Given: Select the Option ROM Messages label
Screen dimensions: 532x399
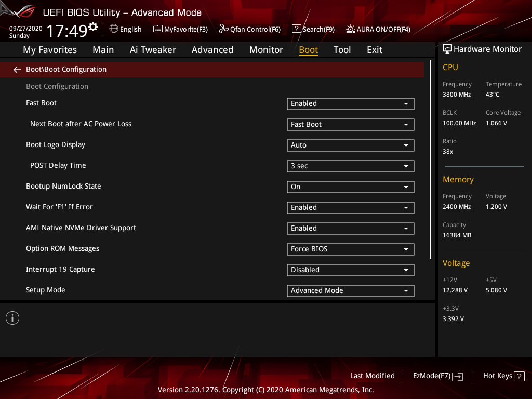Looking at the screenshot, I should (63, 248).
